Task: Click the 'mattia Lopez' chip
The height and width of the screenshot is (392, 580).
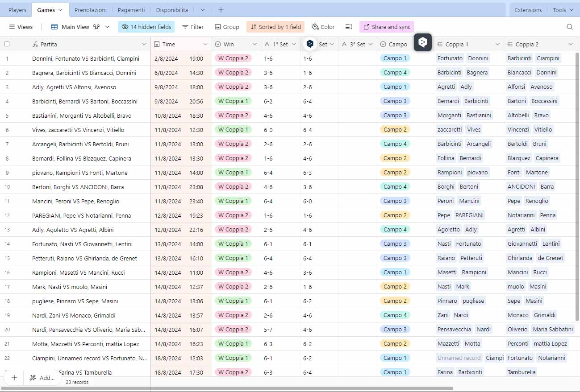Action: [550, 343]
